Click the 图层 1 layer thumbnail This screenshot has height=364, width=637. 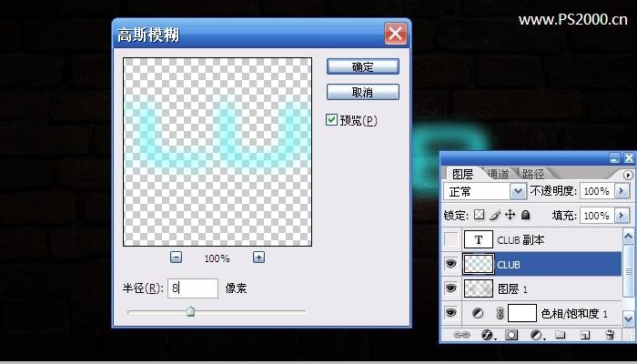479,288
